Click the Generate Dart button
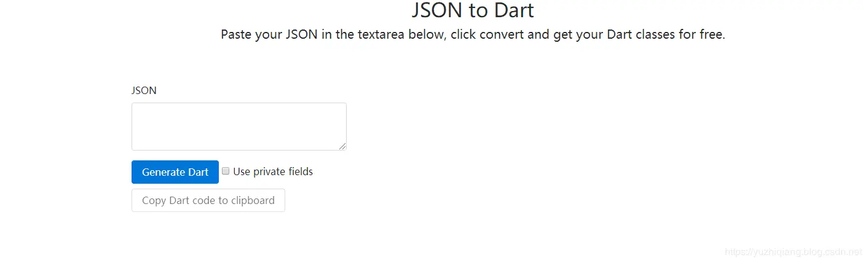The height and width of the screenshot is (263, 868). pyautogui.click(x=175, y=172)
